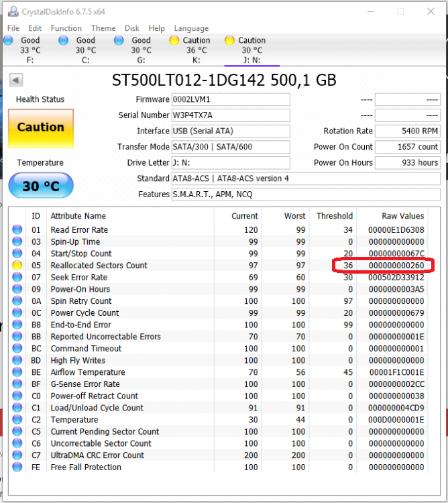The height and width of the screenshot is (503, 448).
Task: Click the blue status orb for drive F:
Action: click(8, 40)
